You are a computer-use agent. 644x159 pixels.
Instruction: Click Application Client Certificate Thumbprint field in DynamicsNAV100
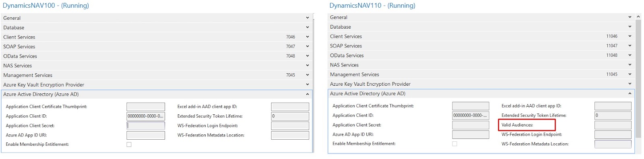pos(146,107)
